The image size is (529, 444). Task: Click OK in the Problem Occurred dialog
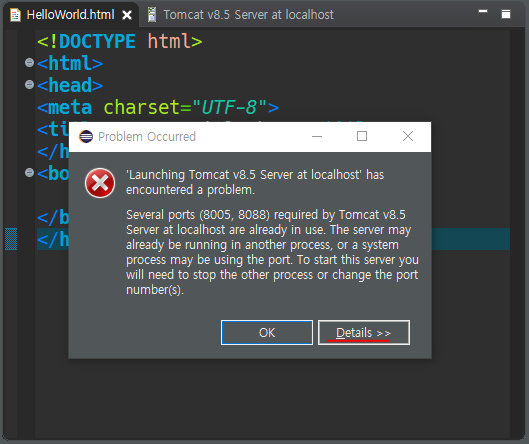(267, 333)
